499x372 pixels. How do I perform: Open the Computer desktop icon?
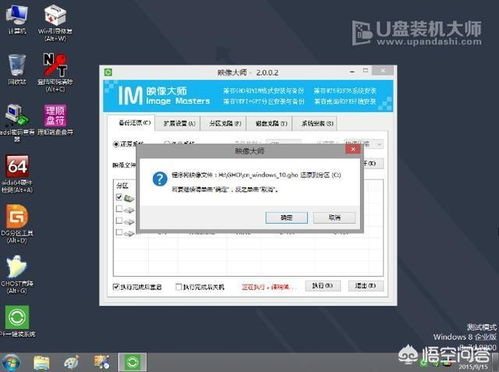click(x=17, y=19)
